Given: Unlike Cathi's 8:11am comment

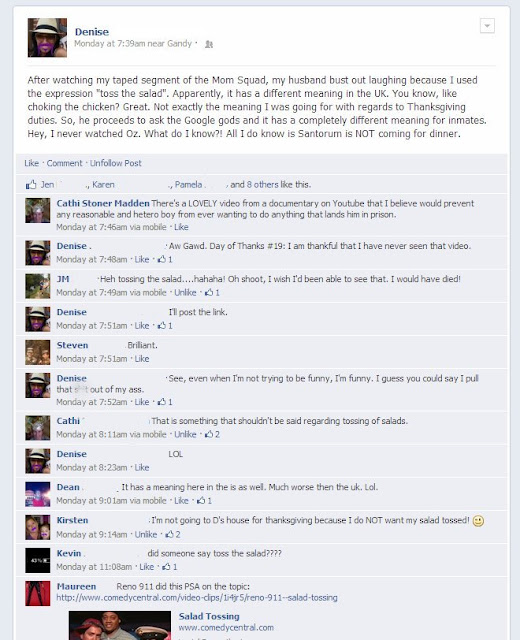Looking at the screenshot, I should (185, 435).
